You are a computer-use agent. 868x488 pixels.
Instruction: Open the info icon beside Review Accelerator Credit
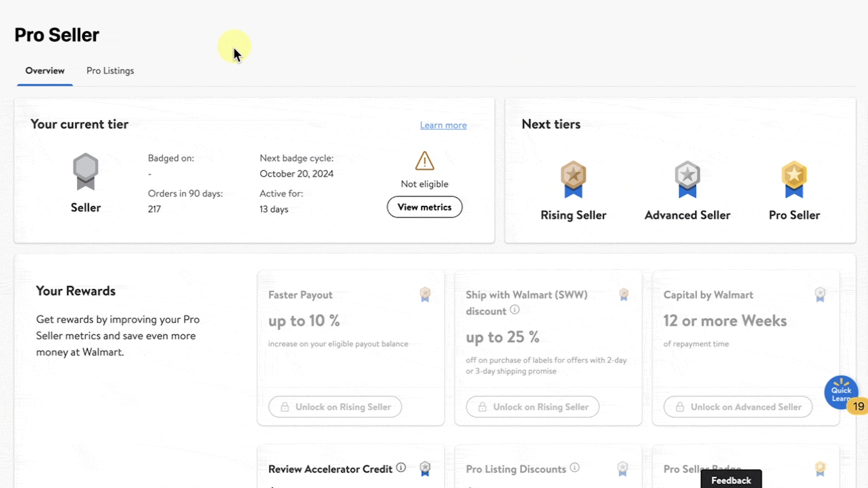[x=401, y=468]
